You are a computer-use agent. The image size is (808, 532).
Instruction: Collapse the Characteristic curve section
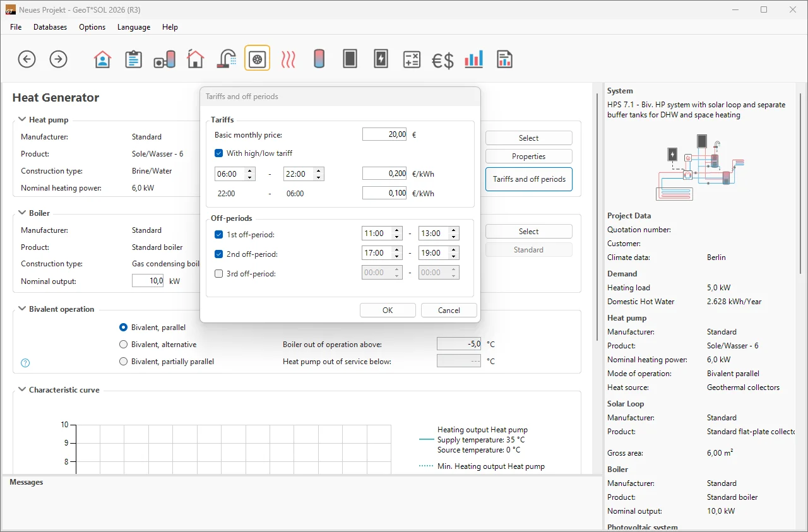(22, 390)
